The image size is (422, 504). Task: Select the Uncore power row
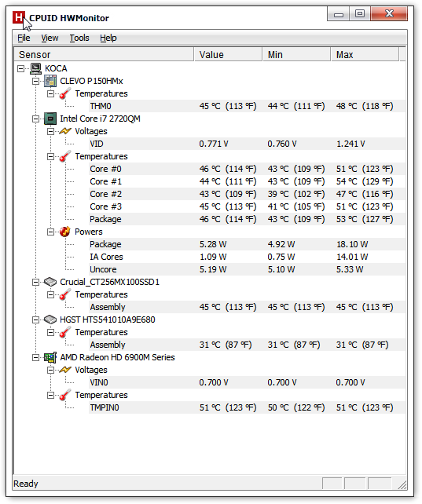(247, 269)
